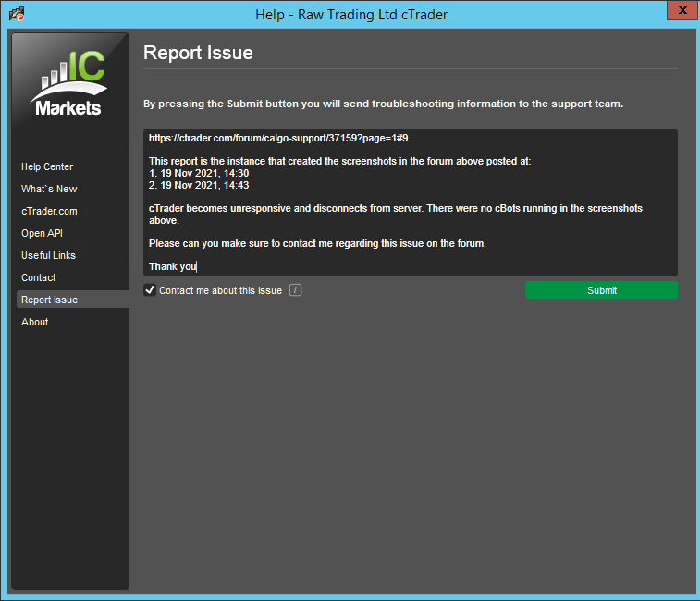The image size is (700, 601).
Task: Click inside the issue description text box
Action: click(411, 202)
